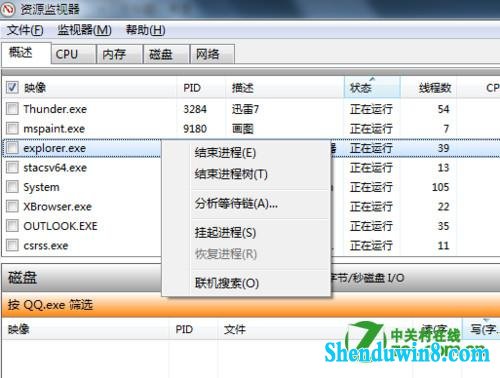The height and width of the screenshot is (378, 500).
Task: Select the Thunder.exe process name
Action: (x=55, y=109)
